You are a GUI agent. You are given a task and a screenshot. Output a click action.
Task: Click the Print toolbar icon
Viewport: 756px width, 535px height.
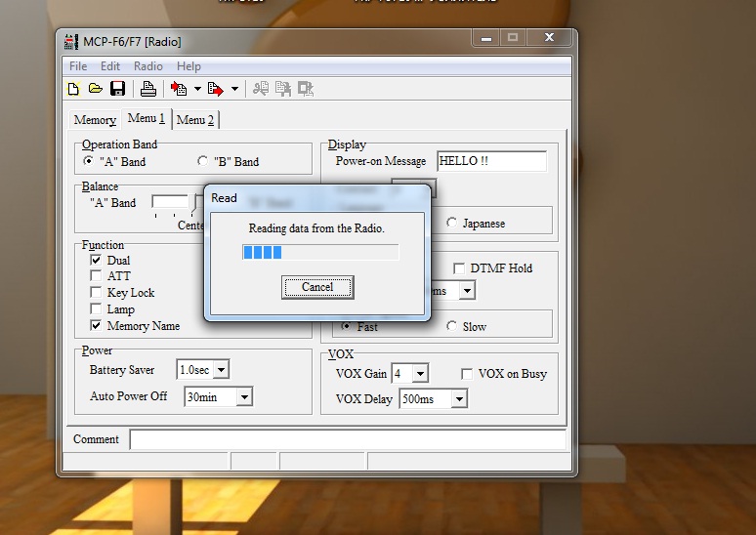coord(148,89)
